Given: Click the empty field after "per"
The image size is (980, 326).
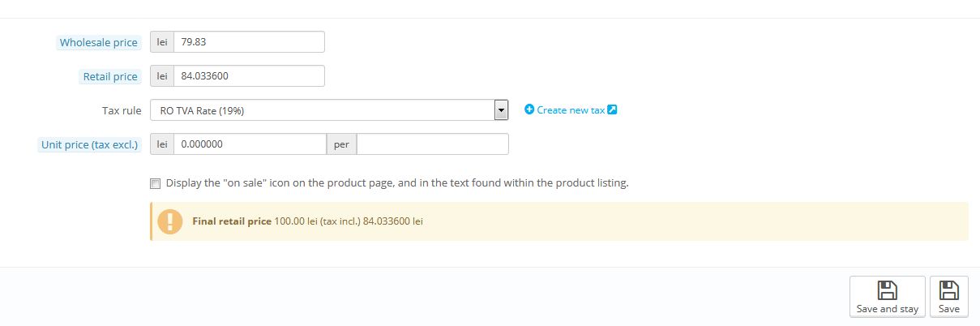Looking at the screenshot, I should coord(432,144).
